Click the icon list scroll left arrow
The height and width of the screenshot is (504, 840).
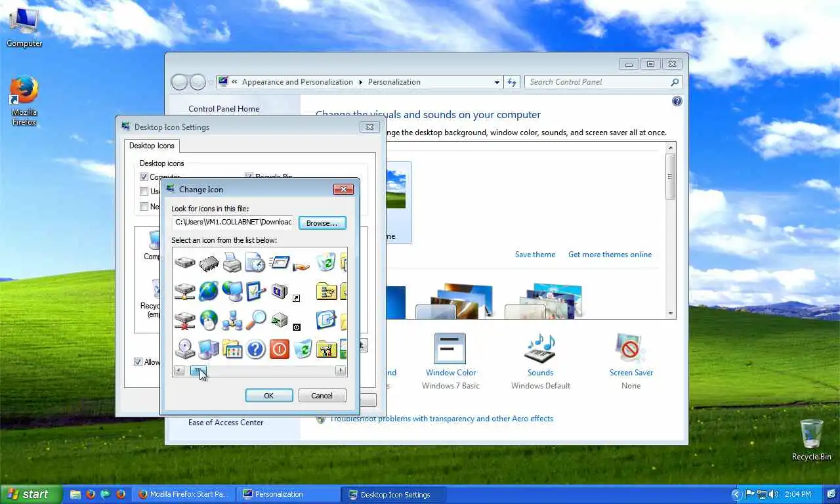(179, 371)
